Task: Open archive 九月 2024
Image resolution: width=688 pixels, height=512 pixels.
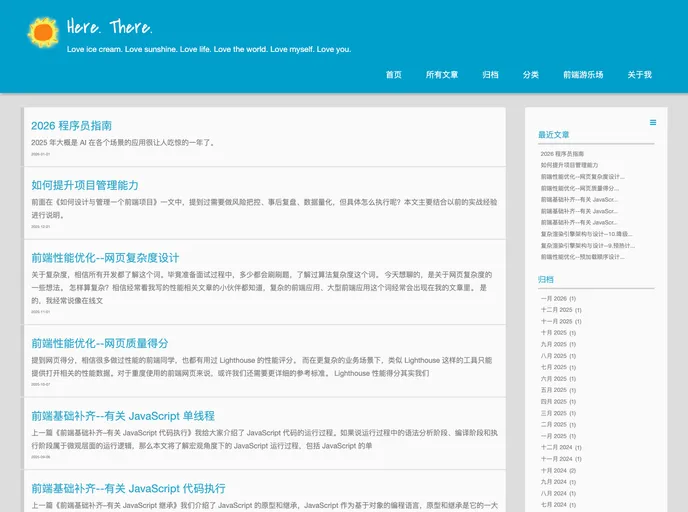Action: click(x=554, y=482)
